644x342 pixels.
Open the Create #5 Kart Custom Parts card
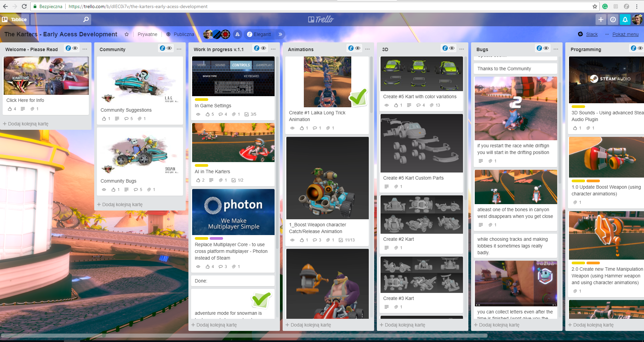(413, 178)
